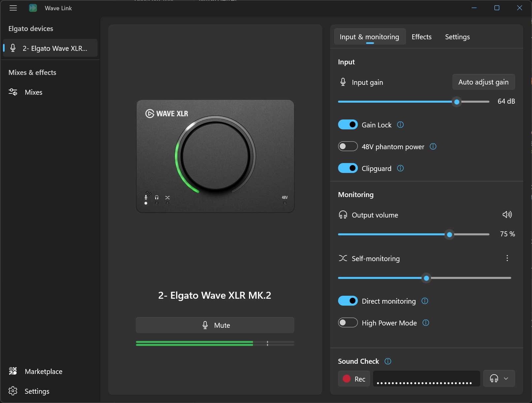Click the Auto adjust gain button
This screenshot has width=532, height=403.
pyautogui.click(x=484, y=82)
